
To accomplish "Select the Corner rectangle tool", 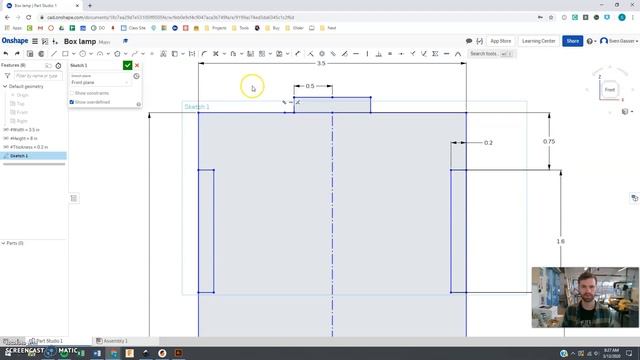I will (x=65, y=53).
